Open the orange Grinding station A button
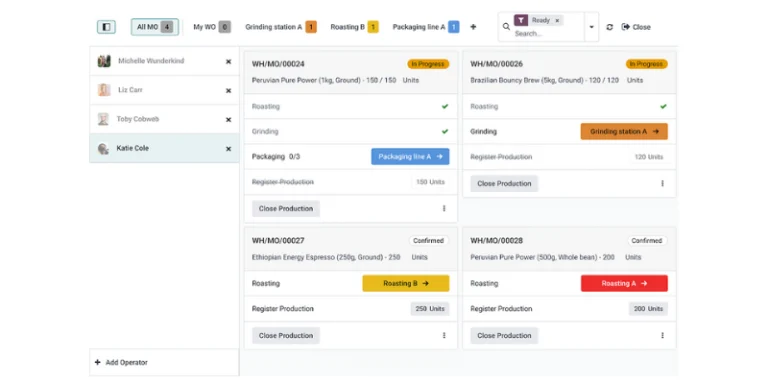Image resolution: width=768 pixels, height=384 pixels. pyautogui.click(x=624, y=131)
